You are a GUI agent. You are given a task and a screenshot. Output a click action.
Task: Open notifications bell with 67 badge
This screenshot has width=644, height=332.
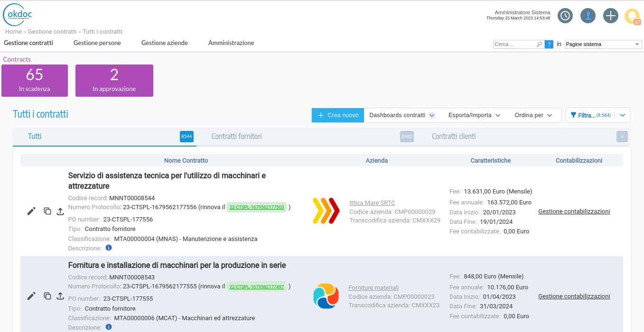tap(632, 16)
